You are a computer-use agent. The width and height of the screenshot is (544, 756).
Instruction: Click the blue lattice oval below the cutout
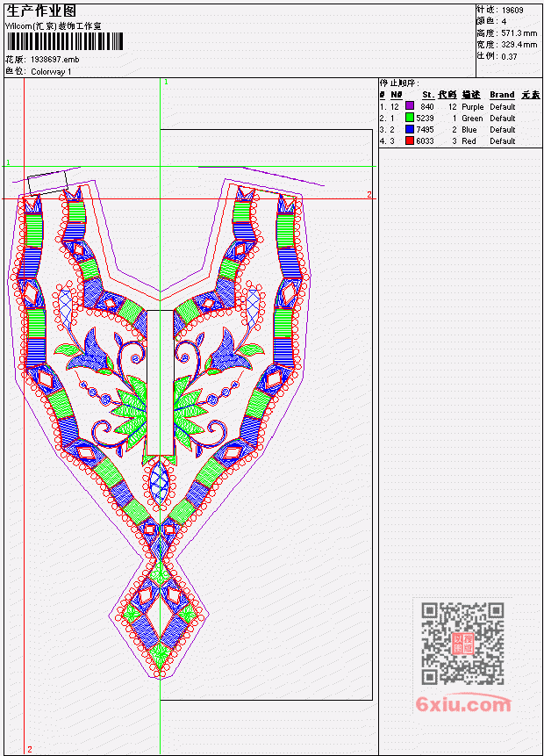[x=159, y=482]
